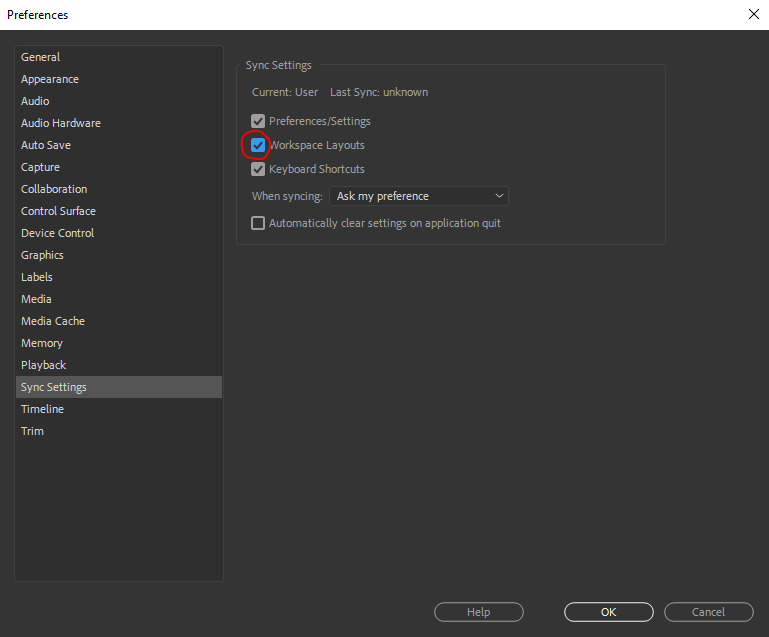Open the When syncing dropdown
The height and width of the screenshot is (637, 769).
click(x=419, y=196)
